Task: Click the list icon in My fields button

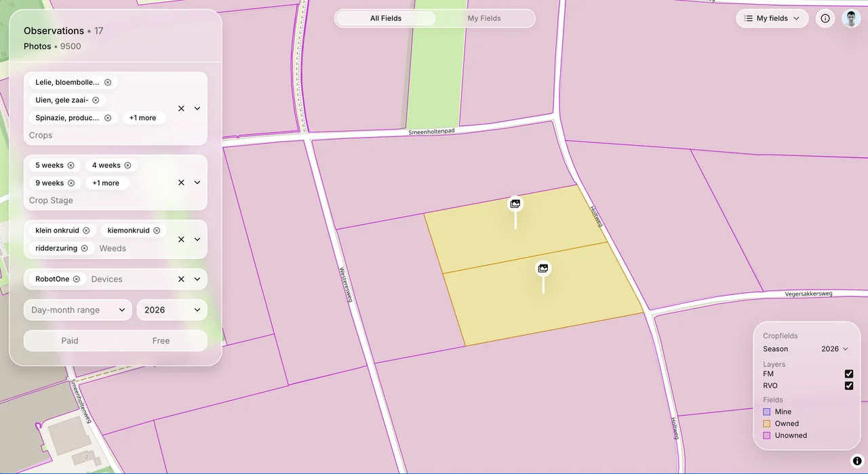Action: pyautogui.click(x=748, y=18)
